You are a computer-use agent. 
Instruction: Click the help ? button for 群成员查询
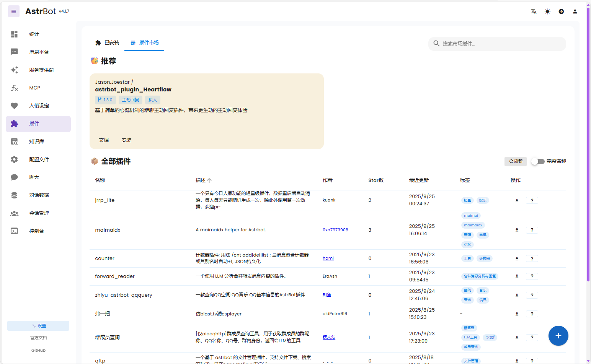tap(532, 337)
